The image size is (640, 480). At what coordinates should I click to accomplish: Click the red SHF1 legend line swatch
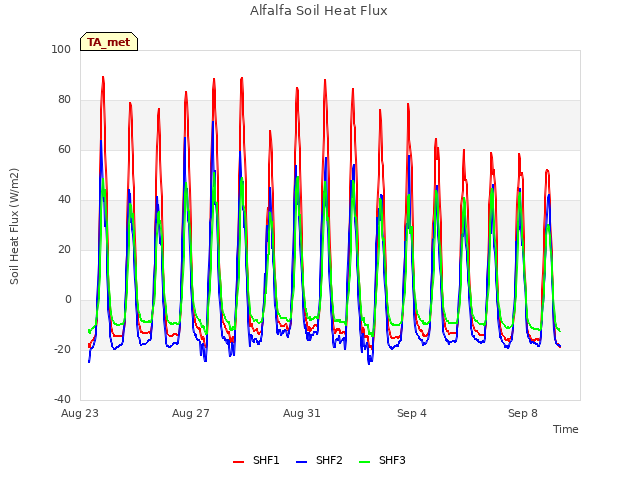[238, 462]
